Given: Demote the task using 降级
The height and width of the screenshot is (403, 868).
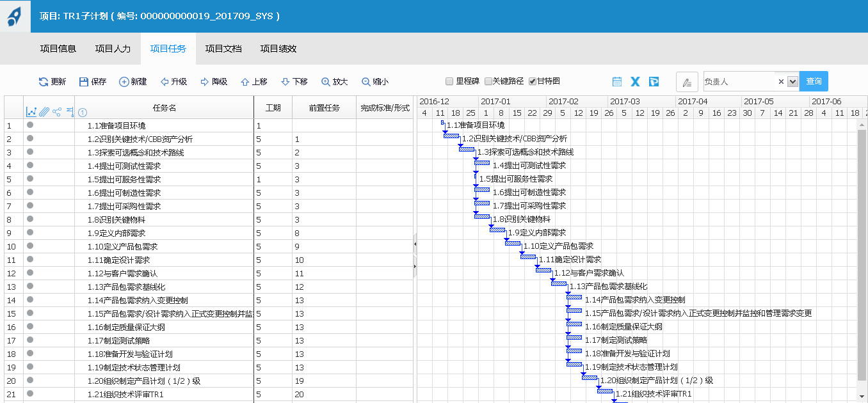Looking at the screenshot, I should pyautogui.click(x=205, y=82).
